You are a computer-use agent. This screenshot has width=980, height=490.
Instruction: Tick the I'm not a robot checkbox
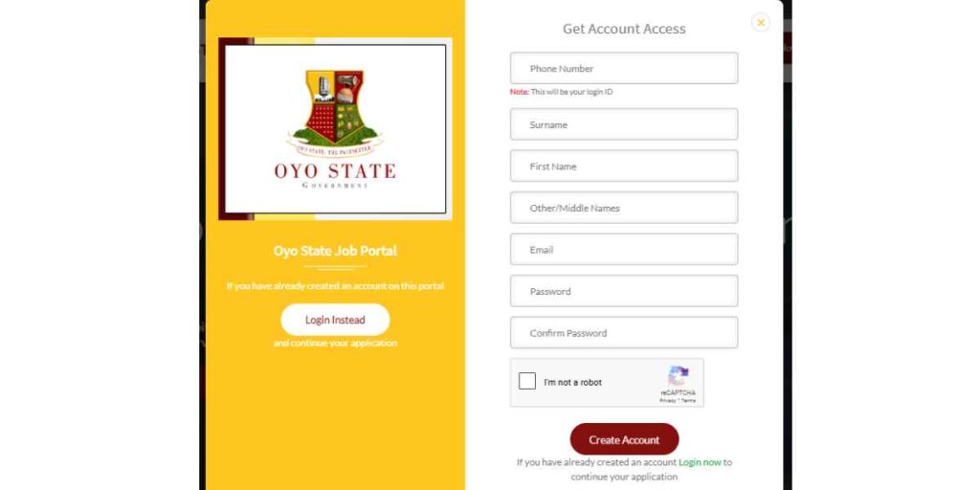(527, 381)
